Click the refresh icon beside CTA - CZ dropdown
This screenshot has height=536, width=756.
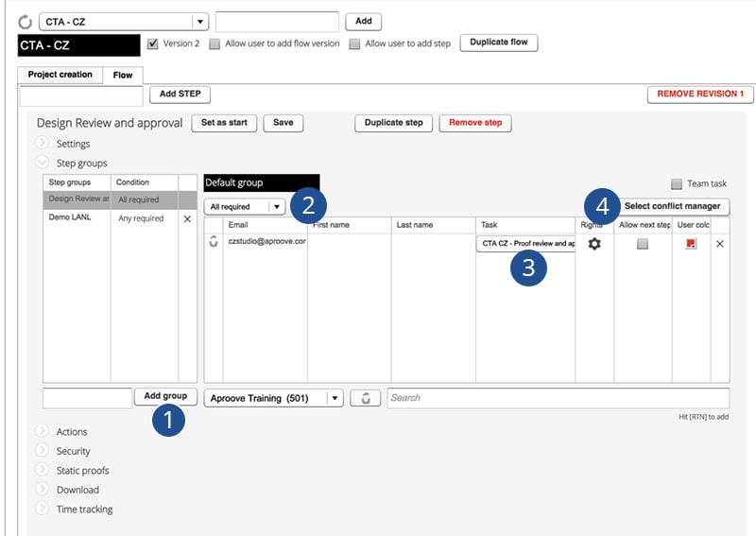coord(26,22)
